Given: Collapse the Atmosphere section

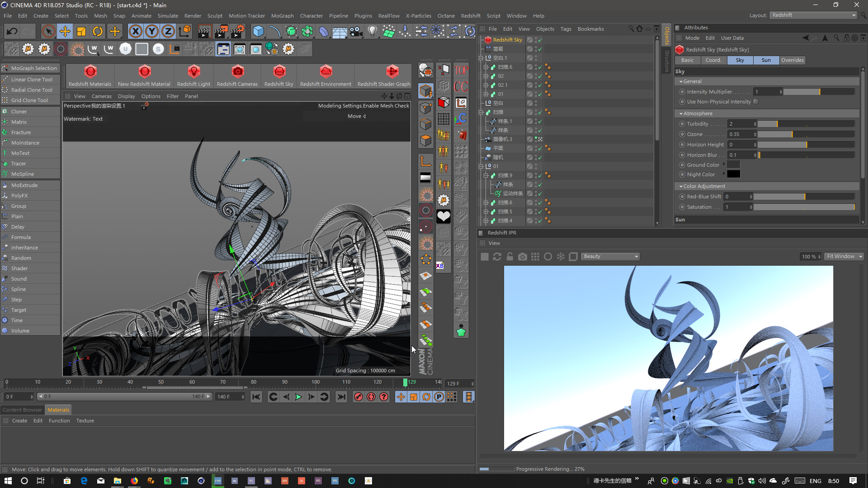Looking at the screenshot, I should point(681,113).
